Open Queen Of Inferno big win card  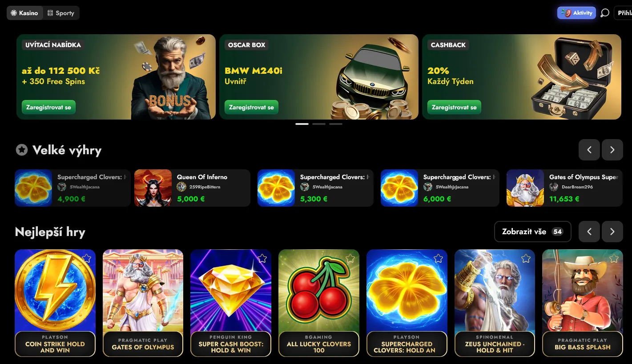click(192, 188)
